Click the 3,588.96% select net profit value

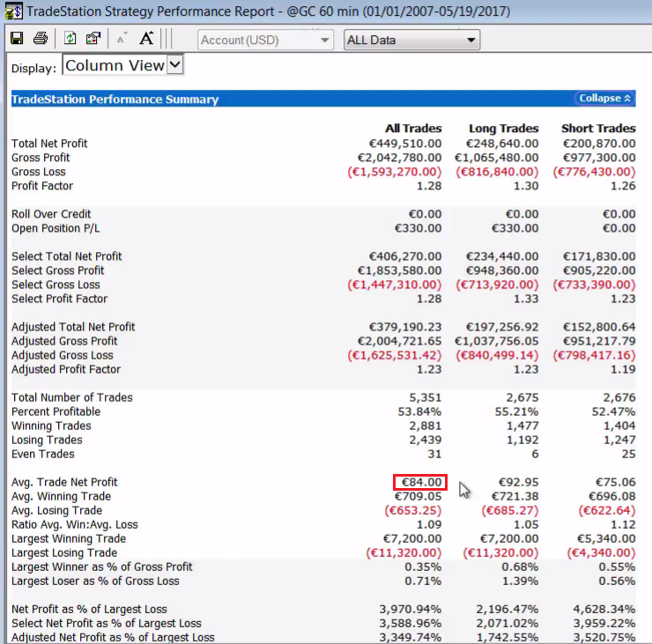pos(411,624)
